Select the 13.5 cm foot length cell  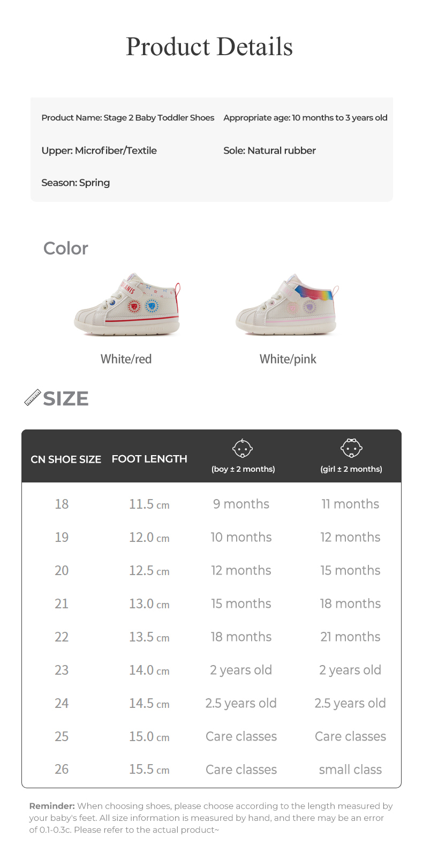pyautogui.click(x=149, y=637)
